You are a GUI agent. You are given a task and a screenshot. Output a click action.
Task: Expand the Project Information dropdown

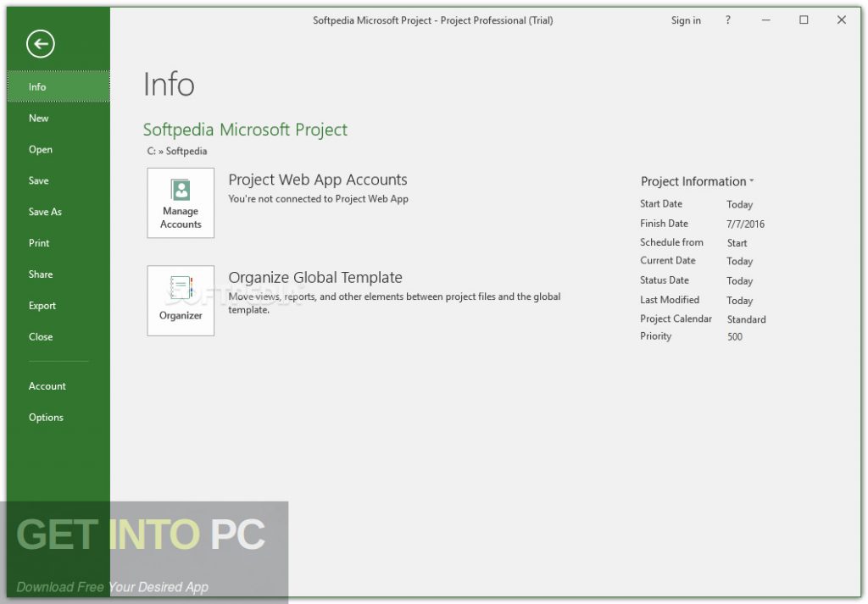tap(697, 181)
